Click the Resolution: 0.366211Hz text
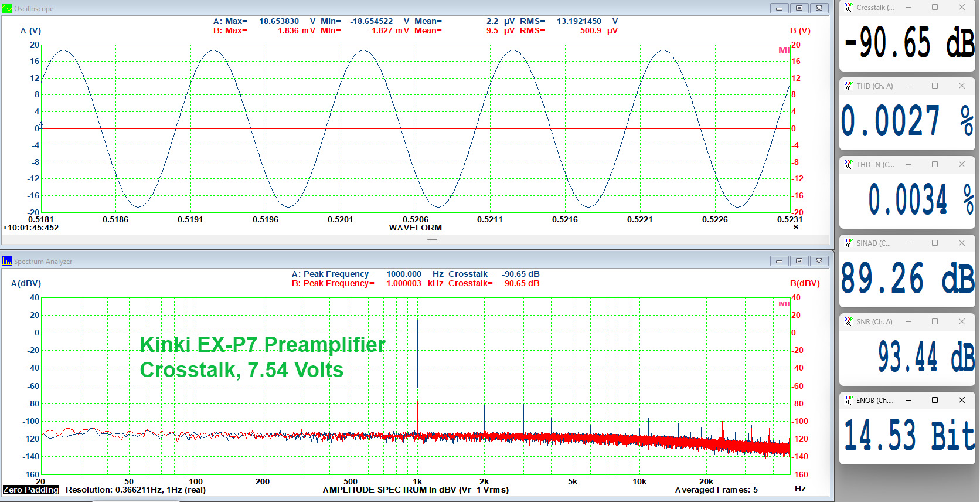Image resolution: width=980 pixels, height=502 pixels. click(x=135, y=490)
